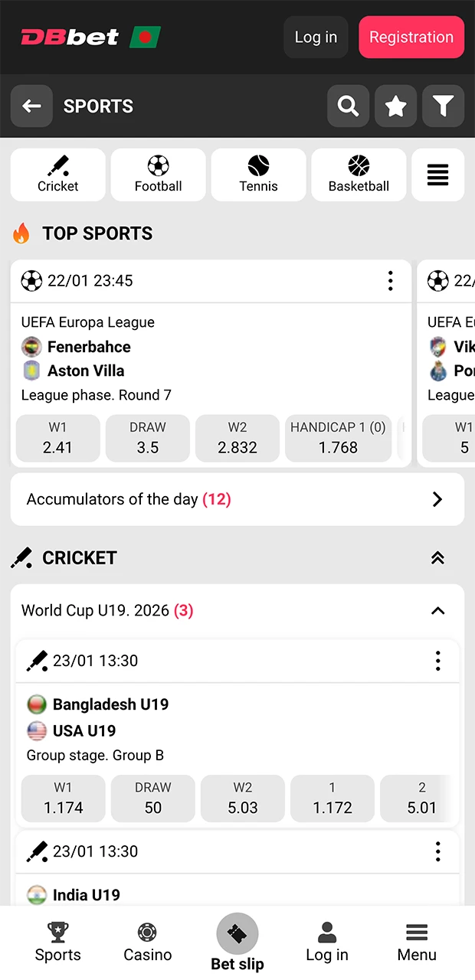The width and height of the screenshot is (475, 980).
Task: Open the favorites star icon
Action: (395, 106)
